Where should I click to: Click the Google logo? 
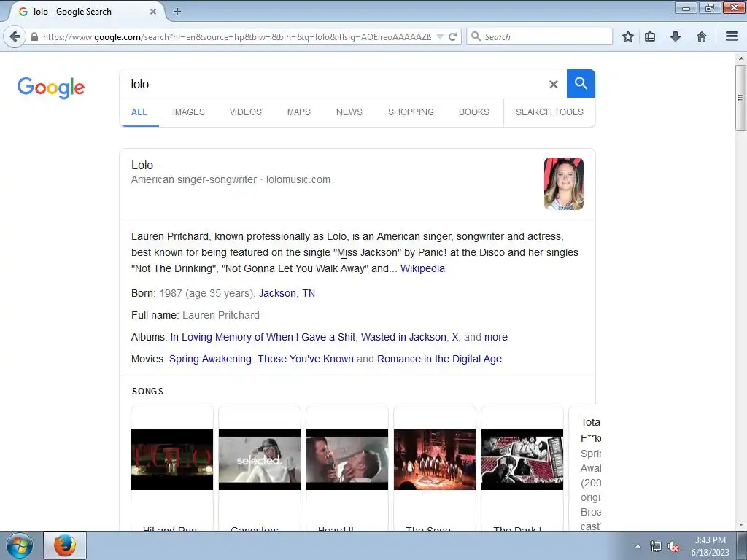tap(51, 87)
